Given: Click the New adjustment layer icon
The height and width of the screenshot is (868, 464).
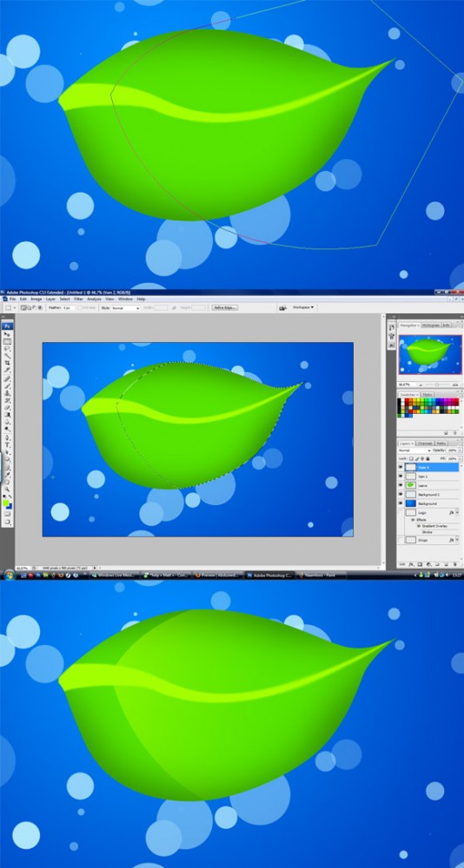Looking at the screenshot, I should 428,564.
